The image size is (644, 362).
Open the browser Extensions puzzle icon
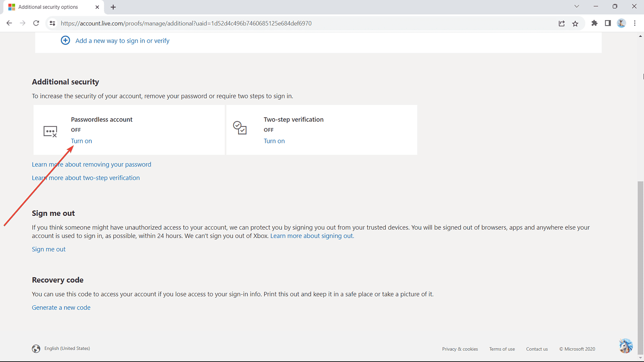[594, 23]
